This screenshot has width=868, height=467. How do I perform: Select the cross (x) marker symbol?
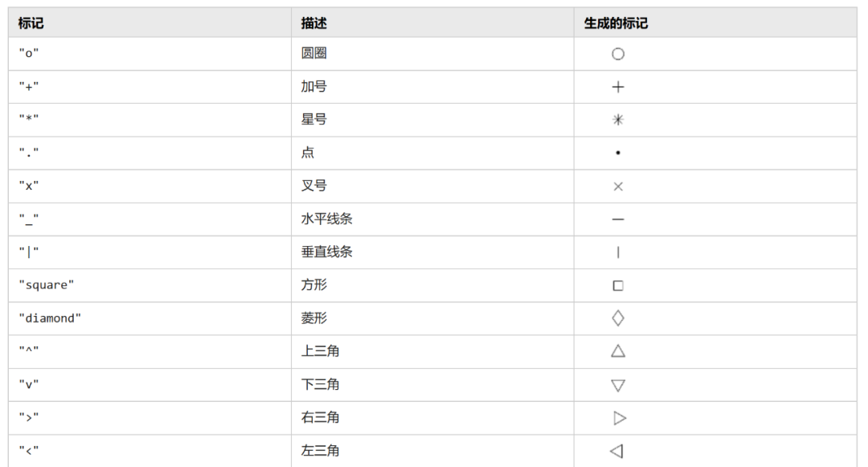[618, 186]
